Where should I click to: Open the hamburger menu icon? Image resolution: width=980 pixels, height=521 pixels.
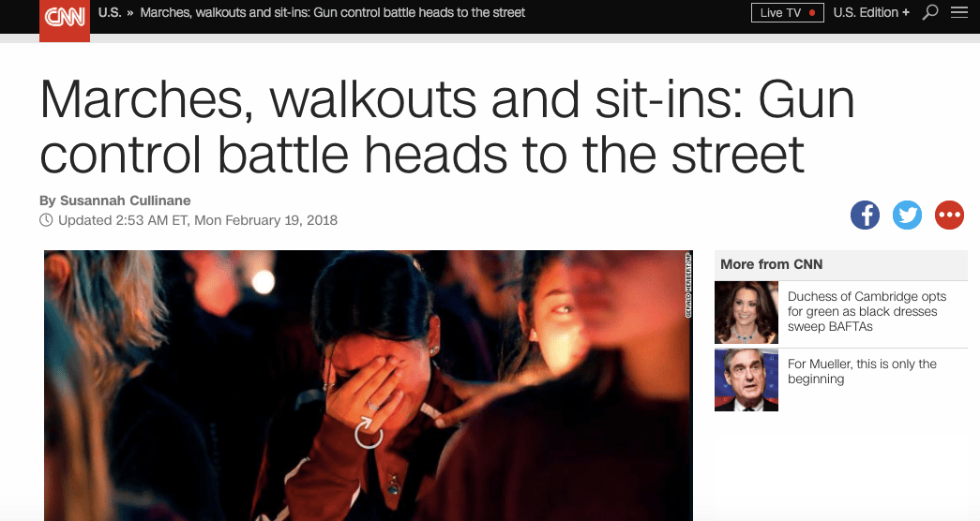958,12
